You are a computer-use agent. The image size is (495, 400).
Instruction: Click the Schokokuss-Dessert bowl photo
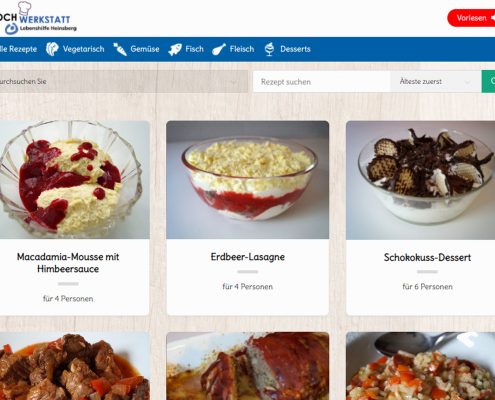pyautogui.click(x=420, y=180)
